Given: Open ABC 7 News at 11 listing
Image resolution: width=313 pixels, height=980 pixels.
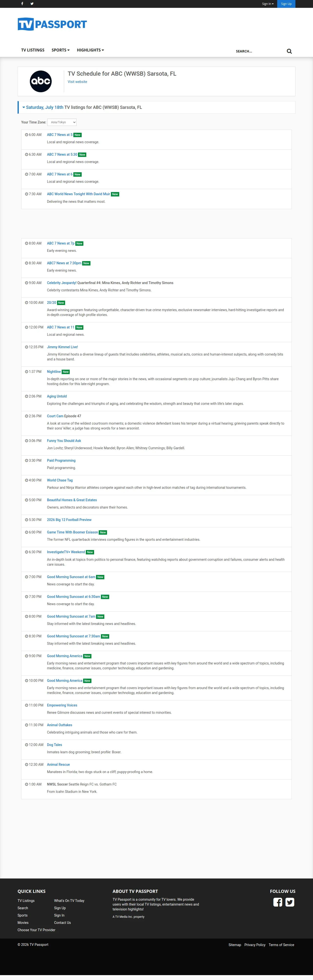Looking at the screenshot, I should click(61, 327).
